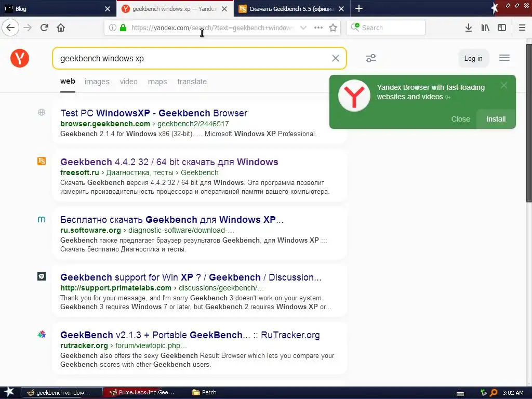Close the Blog tab
532x399 pixels.
pyautogui.click(x=108, y=9)
